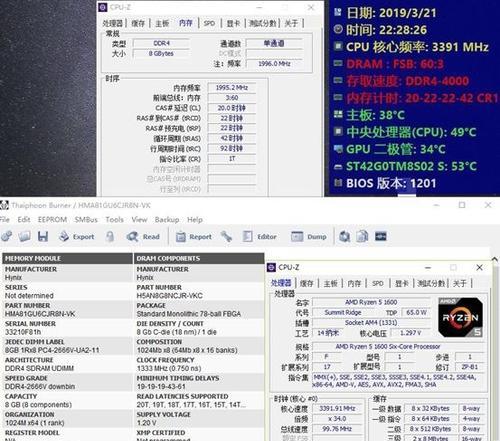
Task: Open the Backup menu
Action: point(167,220)
